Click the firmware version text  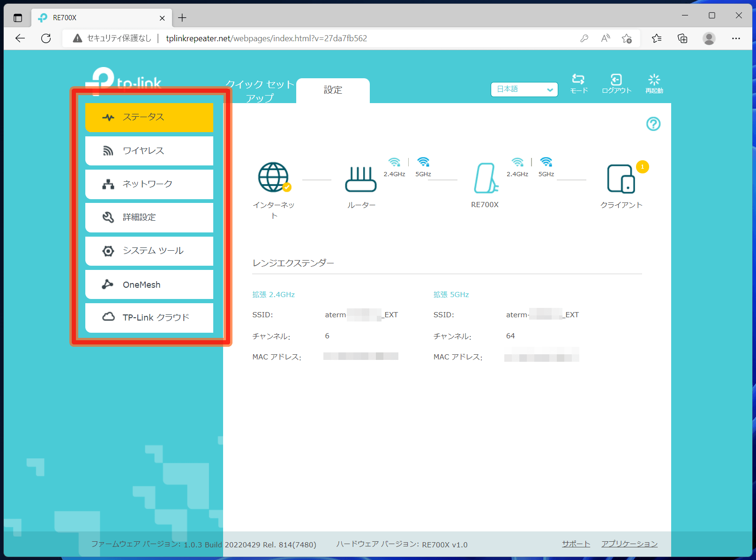click(203, 544)
